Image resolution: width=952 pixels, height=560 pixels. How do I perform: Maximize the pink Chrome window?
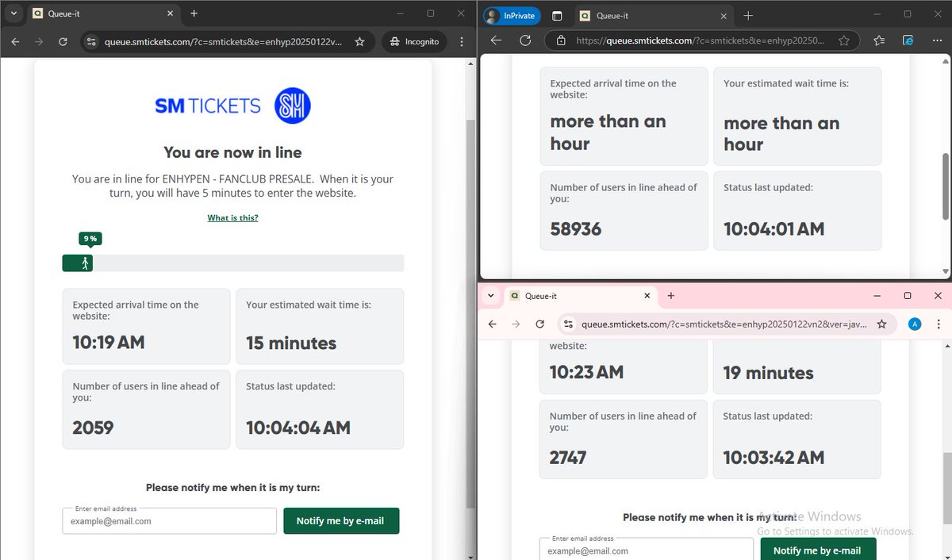[908, 295]
